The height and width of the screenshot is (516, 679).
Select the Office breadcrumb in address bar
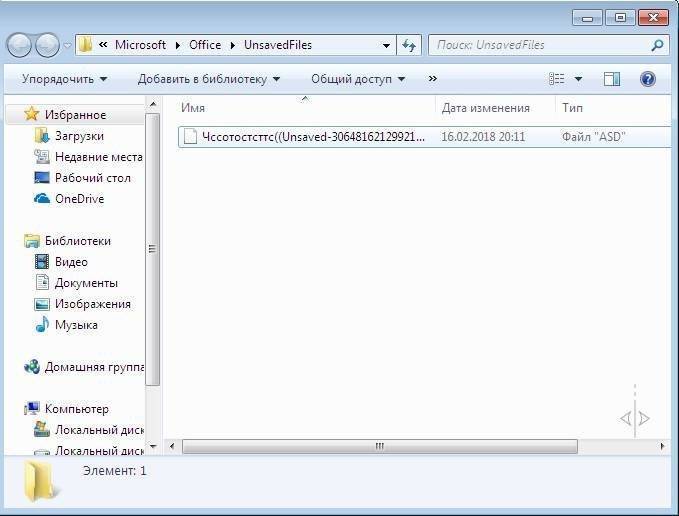coord(205,45)
